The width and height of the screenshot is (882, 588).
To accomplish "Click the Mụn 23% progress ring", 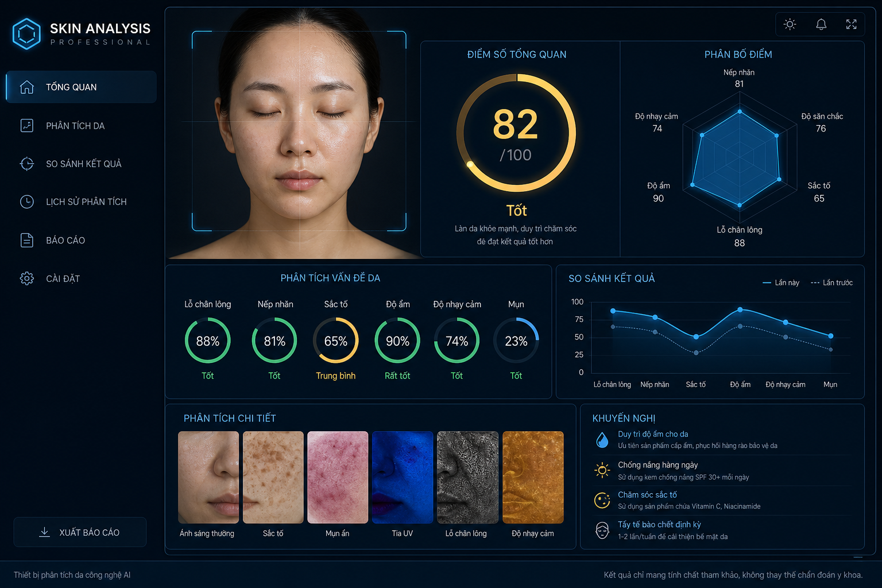I will tap(516, 341).
